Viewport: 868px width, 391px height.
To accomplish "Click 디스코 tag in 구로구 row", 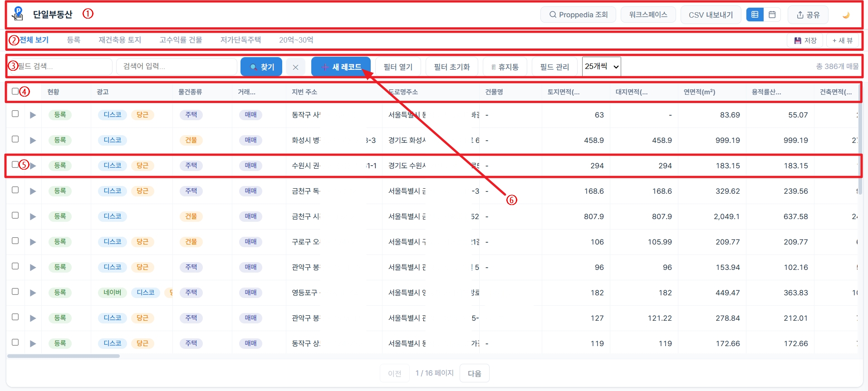I will 113,242.
